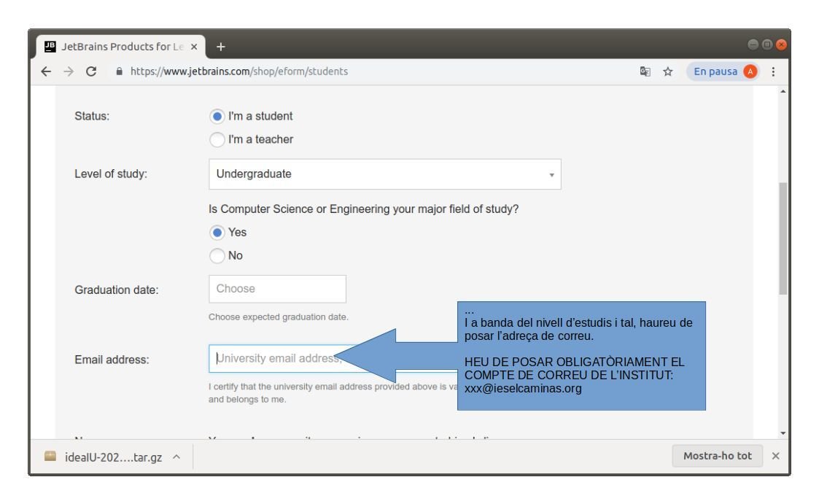
Task: Open a new tab with plus
Action: pos(221,47)
